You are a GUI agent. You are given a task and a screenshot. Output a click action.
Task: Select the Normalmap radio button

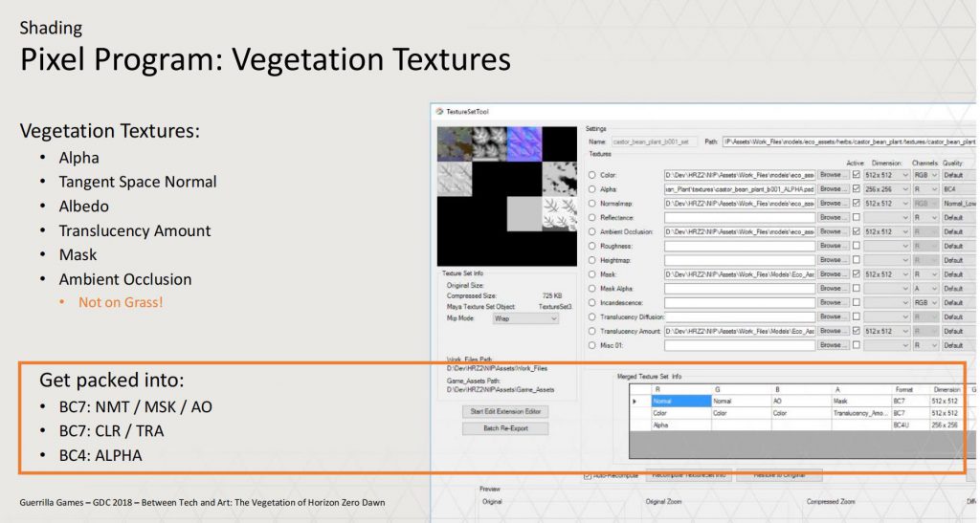click(x=593, y=204)
